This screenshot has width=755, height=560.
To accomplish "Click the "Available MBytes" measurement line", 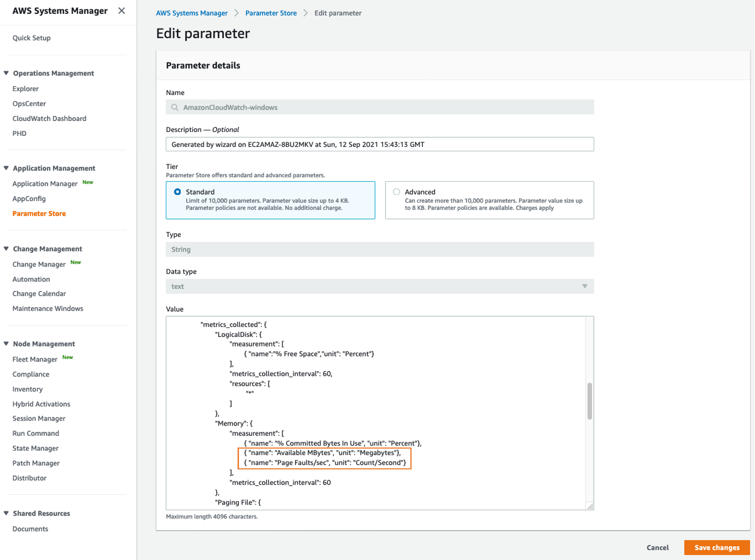I will (x=322, y=453).
